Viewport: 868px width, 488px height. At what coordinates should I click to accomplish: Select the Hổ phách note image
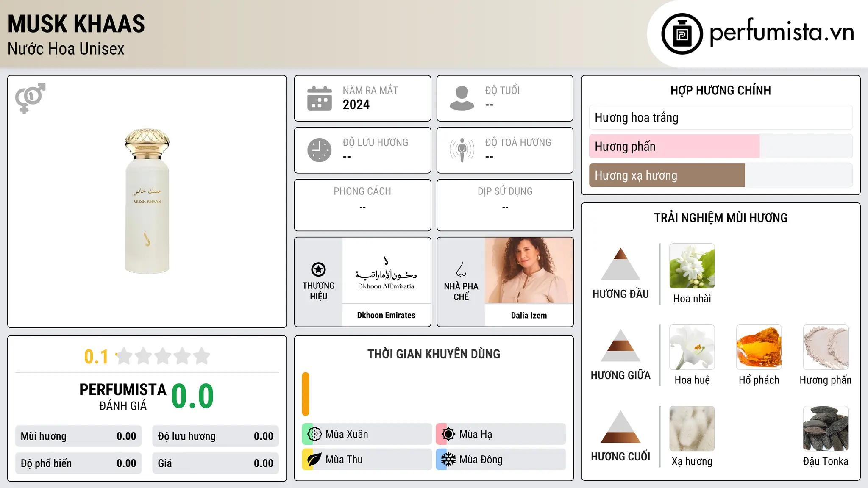click(x=759, y=347)
